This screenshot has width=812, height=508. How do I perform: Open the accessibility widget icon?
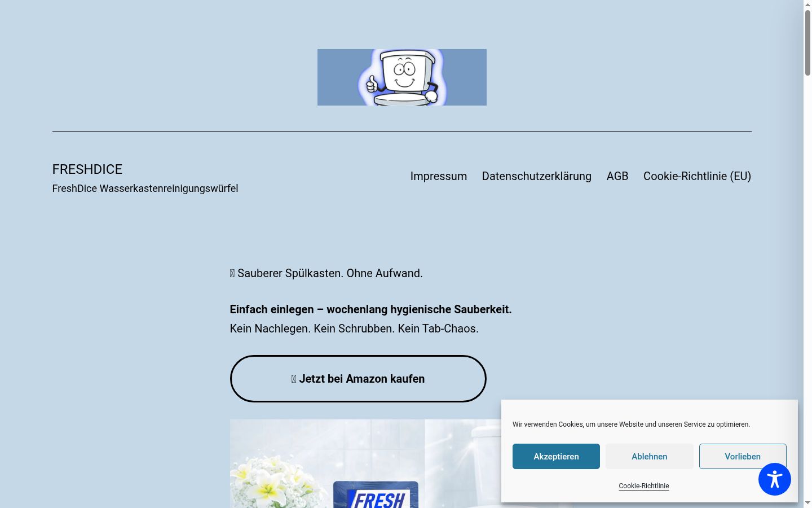pos(774,479)
